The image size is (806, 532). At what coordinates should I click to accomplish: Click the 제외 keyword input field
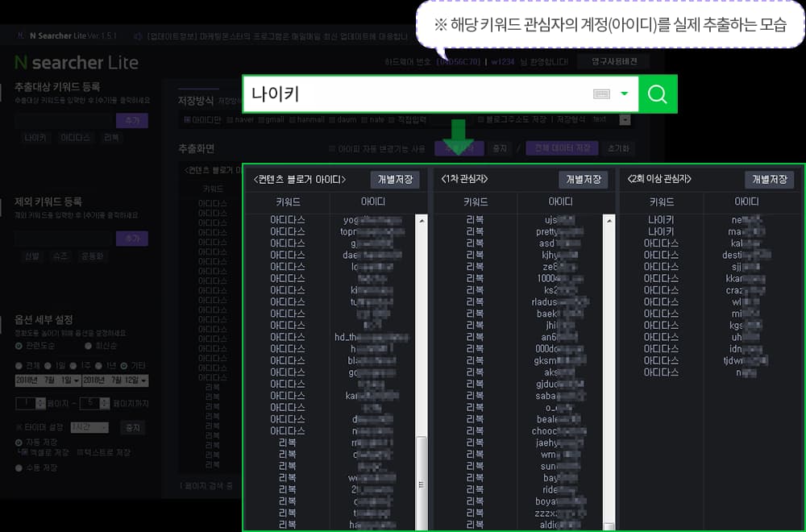click(63, 238)
